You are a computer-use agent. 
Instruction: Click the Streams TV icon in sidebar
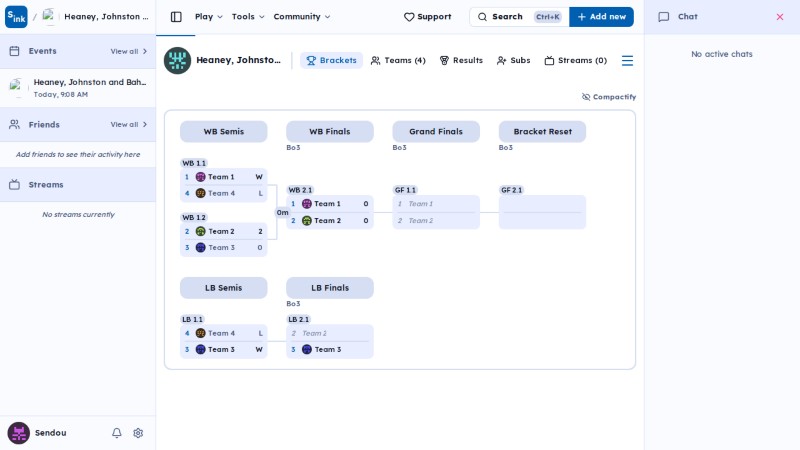[14, 185]
